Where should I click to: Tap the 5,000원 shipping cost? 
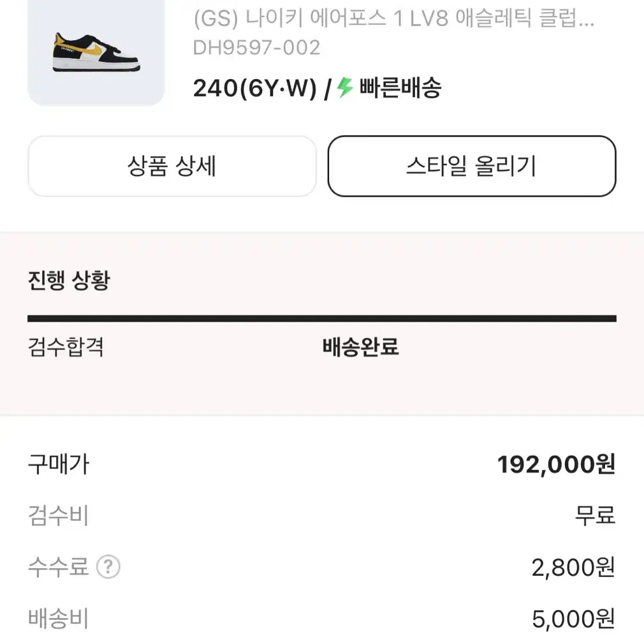tap(574, 619)
